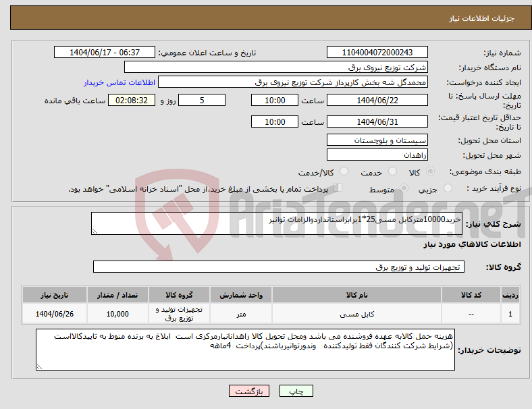This screenshot has width=532, height=409.
Task: Click the general description text area
Action: (x=277, y=223)
